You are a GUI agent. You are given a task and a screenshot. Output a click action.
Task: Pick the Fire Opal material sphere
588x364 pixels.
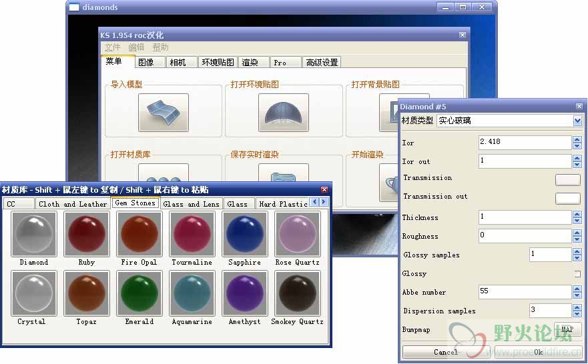coord(139,234)
